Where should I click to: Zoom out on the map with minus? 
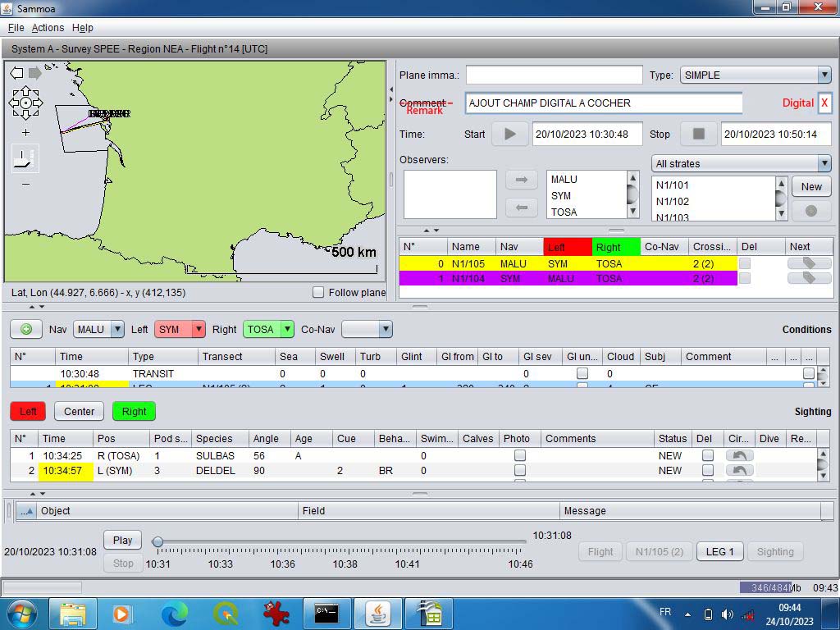25,184
